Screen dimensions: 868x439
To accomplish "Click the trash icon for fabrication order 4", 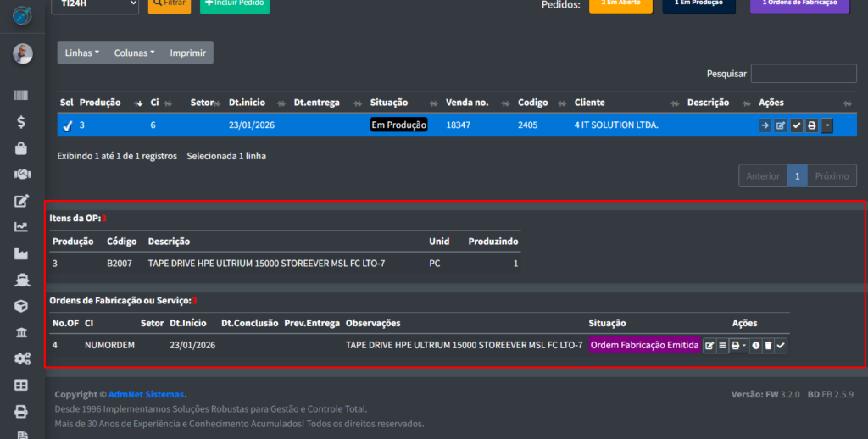I will (768, 346).
